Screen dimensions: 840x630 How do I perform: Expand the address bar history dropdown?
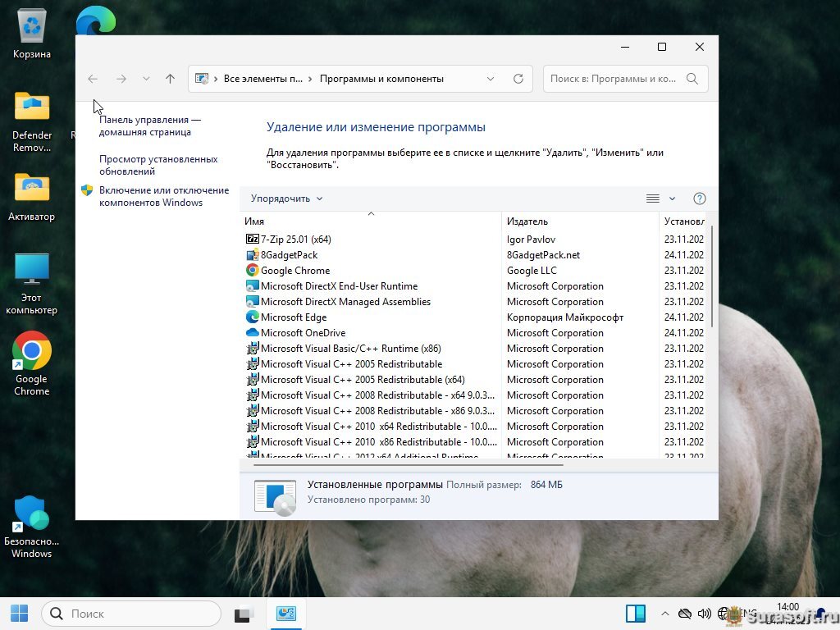pyautogui.click(x=491, y=79)
